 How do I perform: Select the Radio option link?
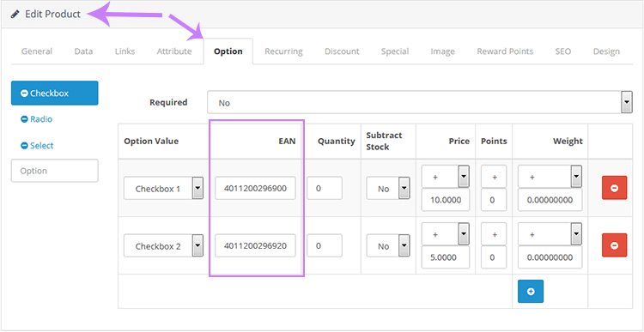pos(41,119)
